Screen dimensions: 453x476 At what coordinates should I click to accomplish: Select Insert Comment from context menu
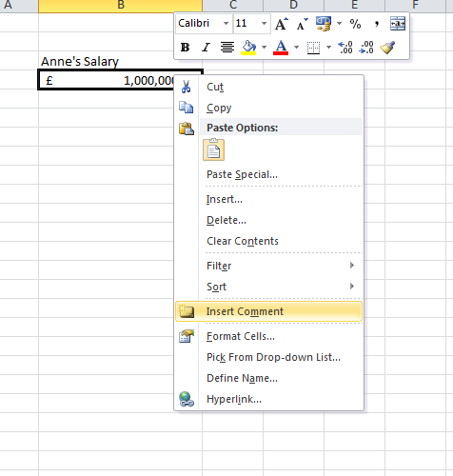pos(268,311)
